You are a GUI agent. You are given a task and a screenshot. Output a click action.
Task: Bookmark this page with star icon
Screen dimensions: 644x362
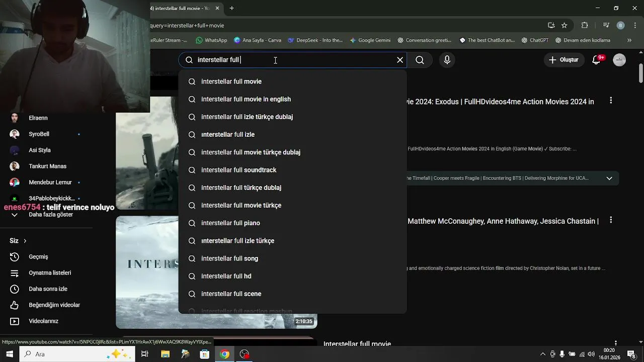[x=565, y=25]
